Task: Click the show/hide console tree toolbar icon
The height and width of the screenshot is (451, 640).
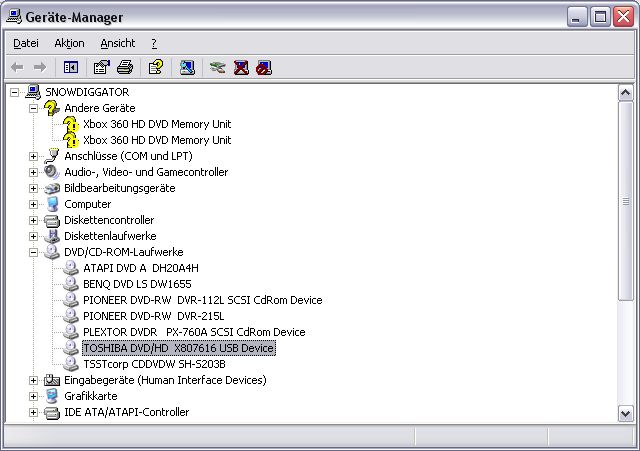Action: tap(71, 67)
